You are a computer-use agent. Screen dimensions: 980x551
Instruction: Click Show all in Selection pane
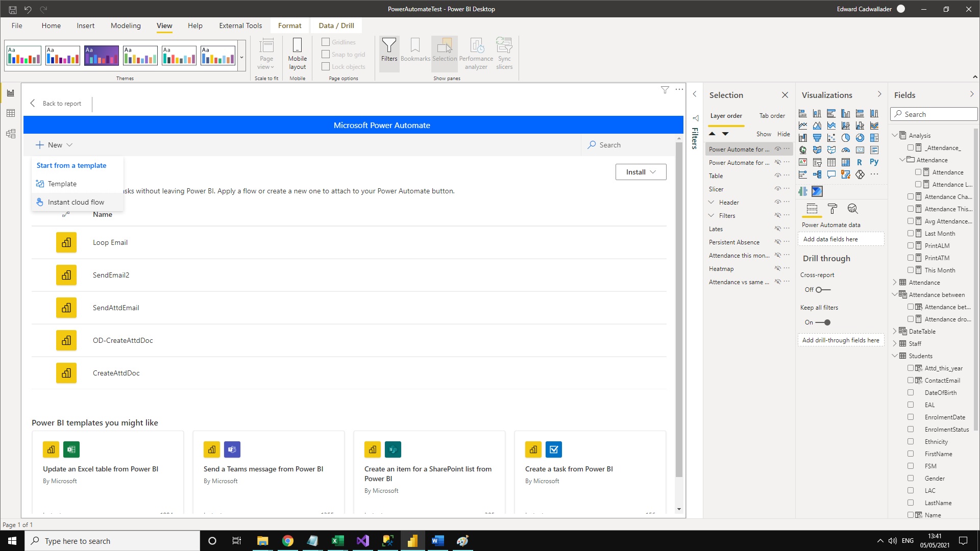(x=764, y=134)
